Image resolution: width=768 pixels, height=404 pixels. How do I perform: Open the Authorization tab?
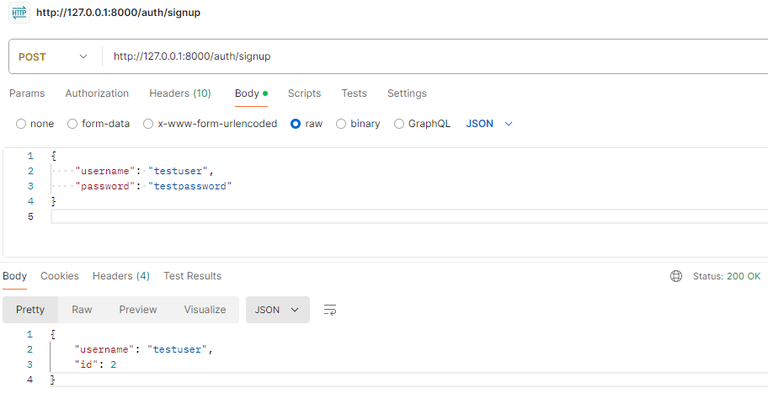coord(97,93)
